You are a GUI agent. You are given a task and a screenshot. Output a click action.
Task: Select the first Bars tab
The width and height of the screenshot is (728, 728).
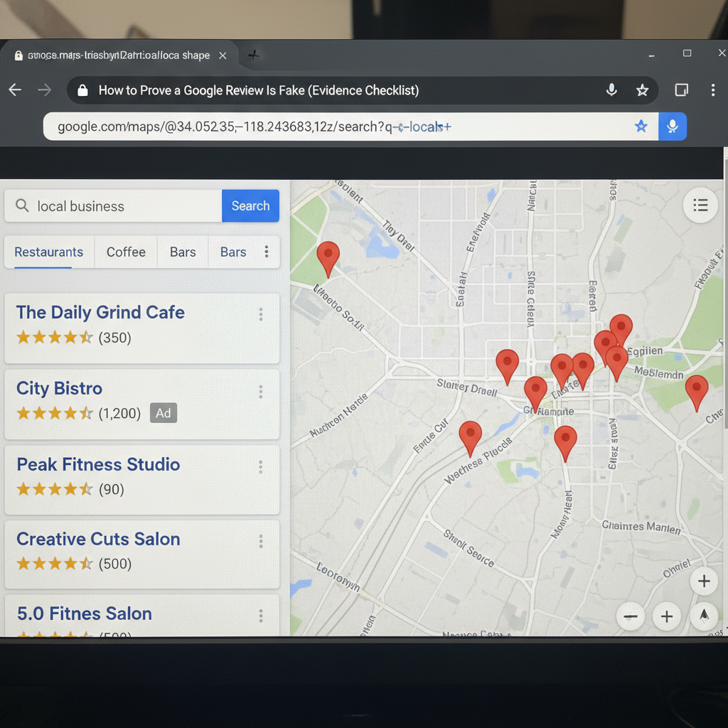tap(183, 252)
